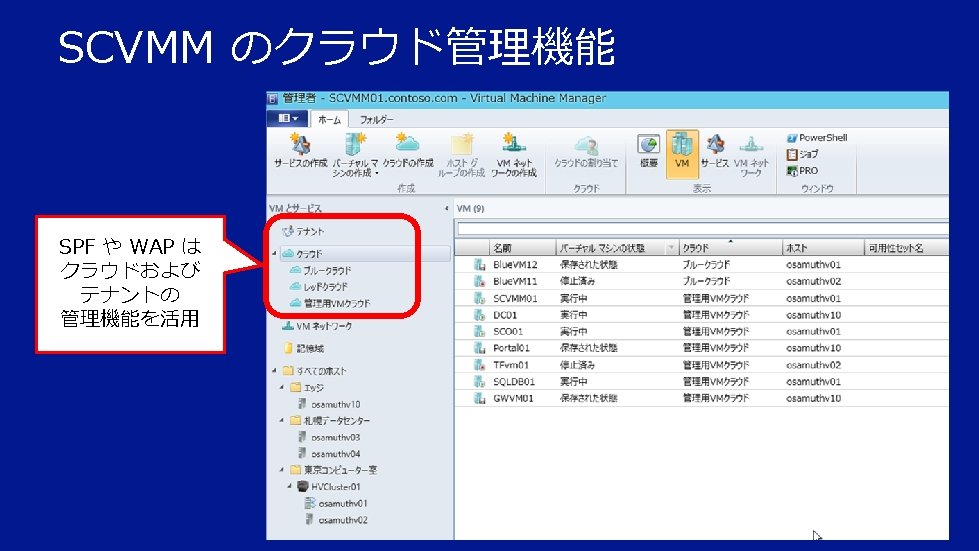Select the Red Cloud (レッドクラウド) node
The width and height of the screenshot is (979, 551).
pyautogui.click(x=318, y=287)
